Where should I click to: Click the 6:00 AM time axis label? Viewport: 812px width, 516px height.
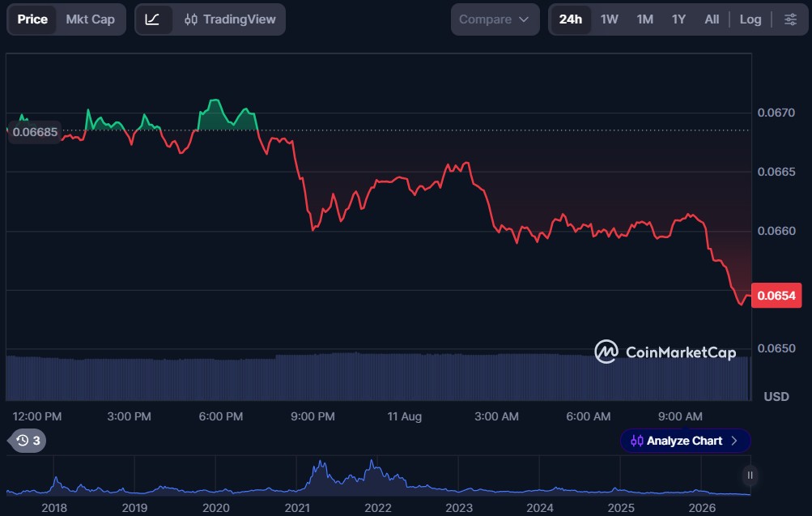(x=589, y=416)
